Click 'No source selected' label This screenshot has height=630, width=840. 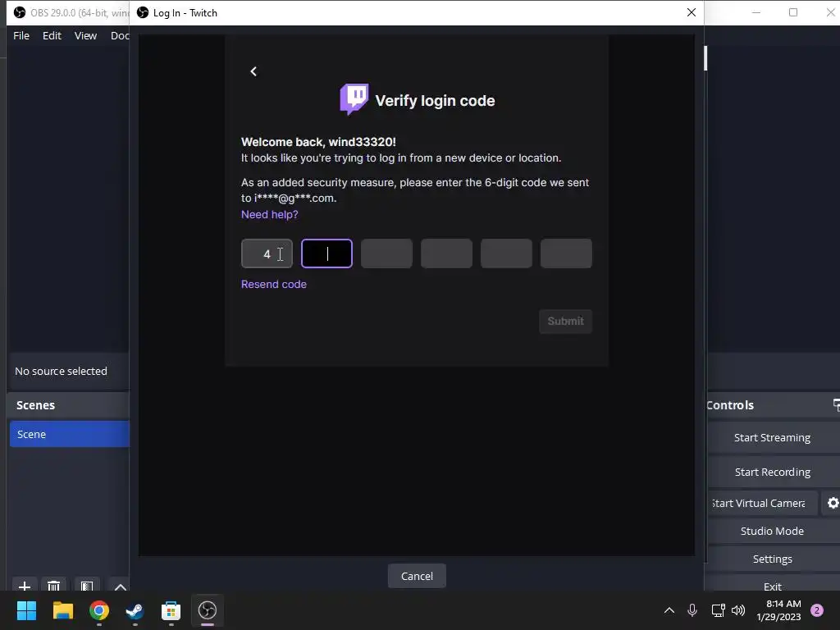tap(61, 371)
